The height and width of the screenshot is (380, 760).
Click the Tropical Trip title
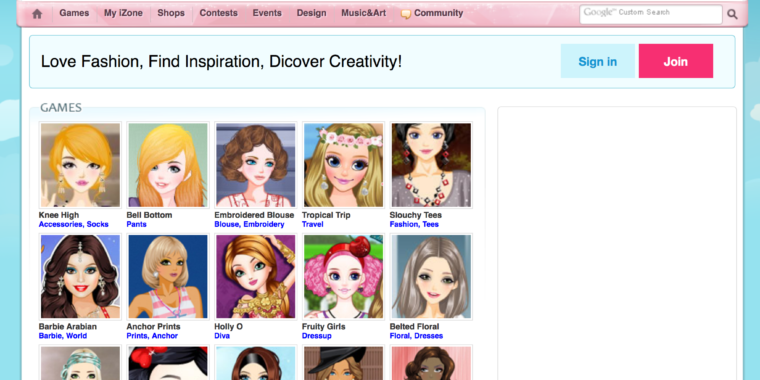coord(326,215)
